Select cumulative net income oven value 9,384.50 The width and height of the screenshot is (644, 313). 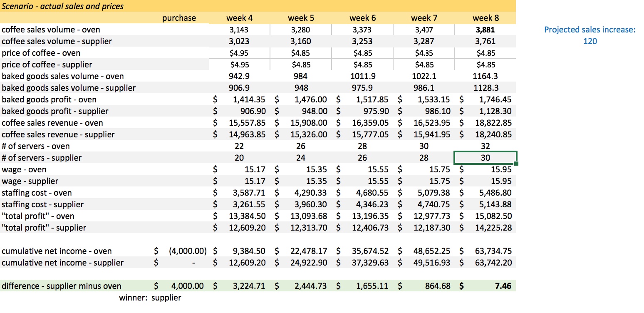pyautogui.click(x=249, y=251)
